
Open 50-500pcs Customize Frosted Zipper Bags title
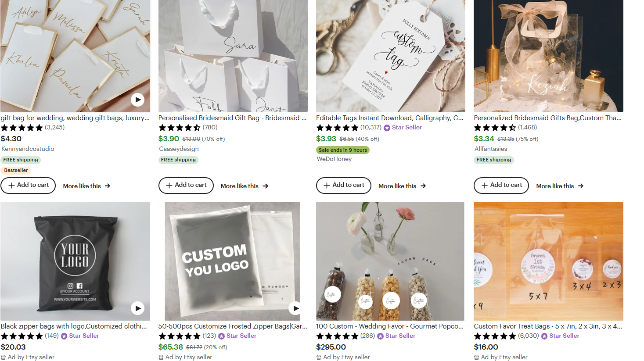[x=233, y=326]
